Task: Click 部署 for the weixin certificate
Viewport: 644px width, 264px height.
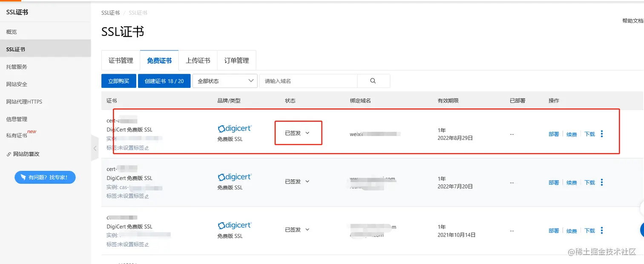Action: pos(554,134)
